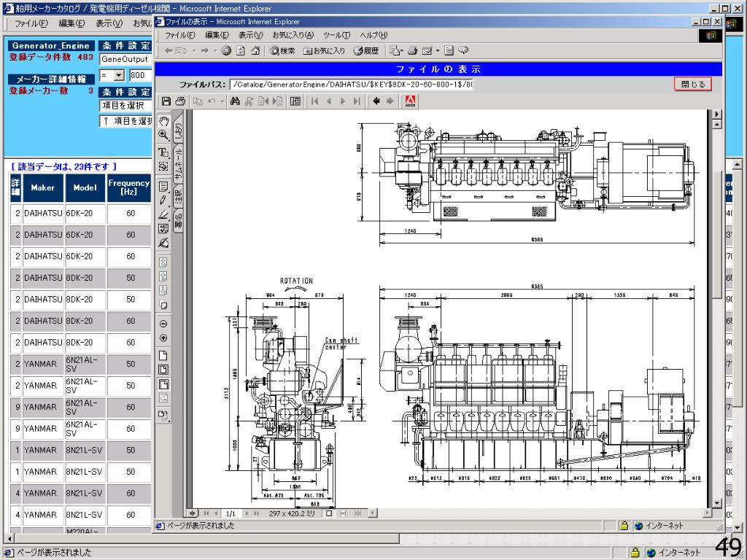Open the 項目を選択 dropdown in background window
This screenshot has height=560, width=747.
point(125,106)
